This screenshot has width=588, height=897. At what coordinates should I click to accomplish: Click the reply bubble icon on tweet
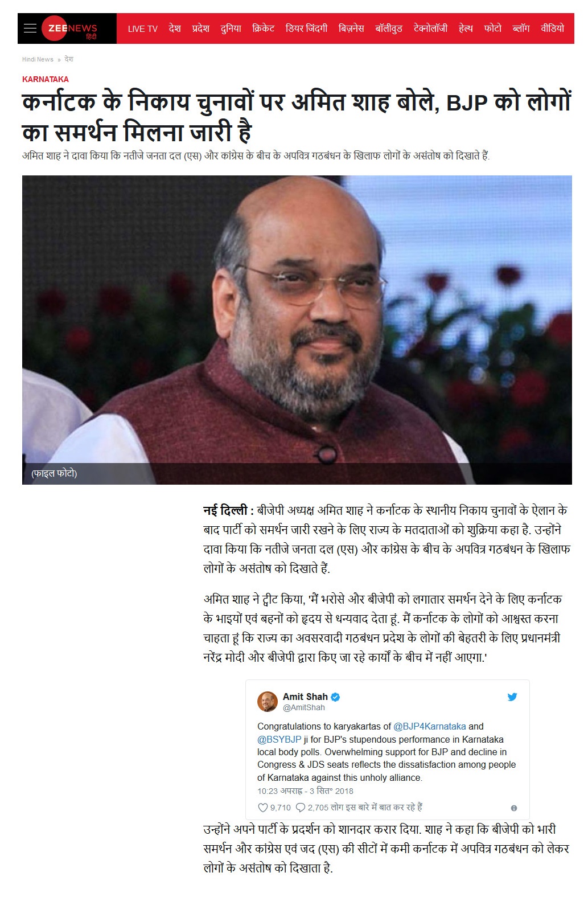(x=300, y=808)
